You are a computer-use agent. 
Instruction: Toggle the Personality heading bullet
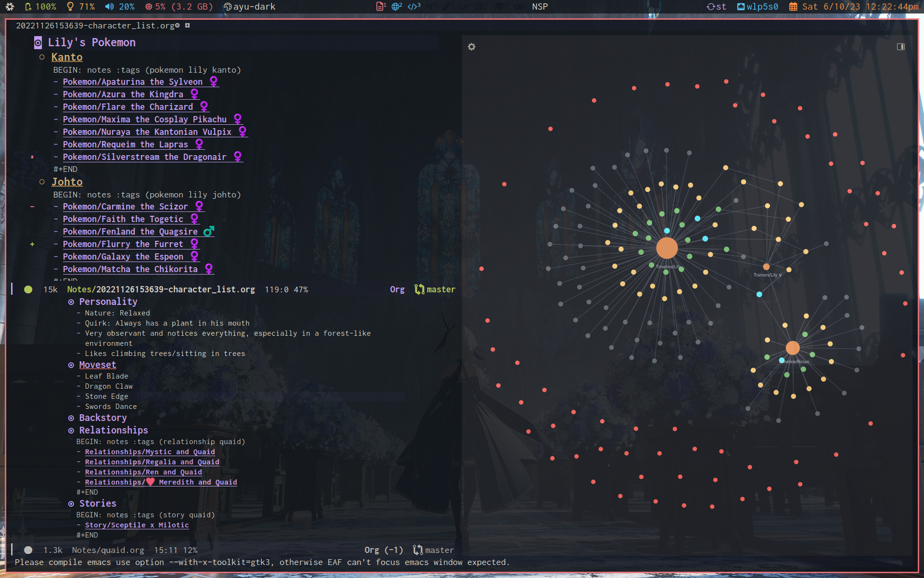(71, 302)
